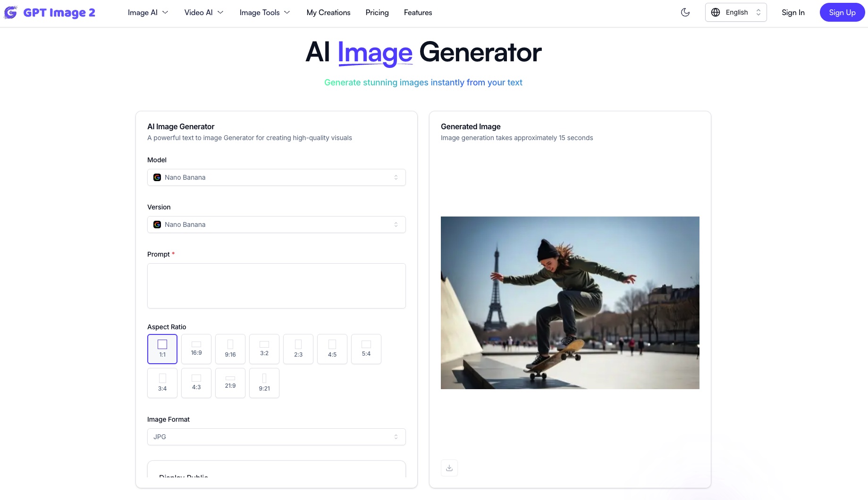Open the English language selector
The image size is (868, 500).
[736, 12]
